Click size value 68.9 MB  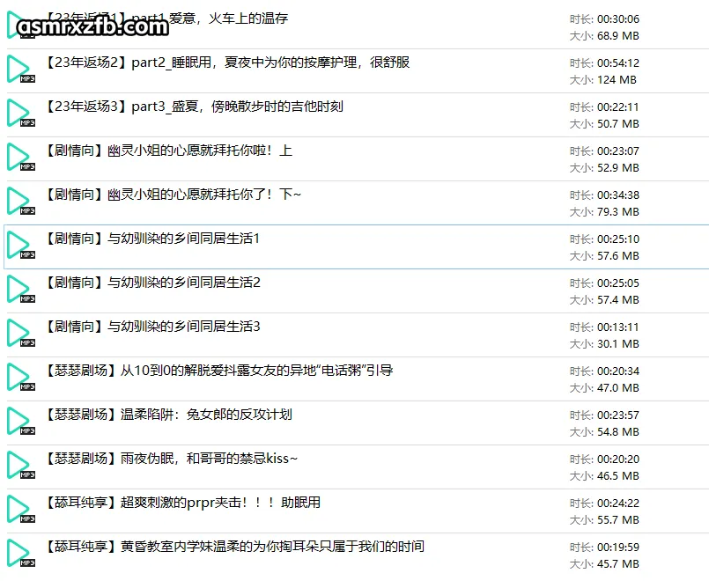[618, 36]
